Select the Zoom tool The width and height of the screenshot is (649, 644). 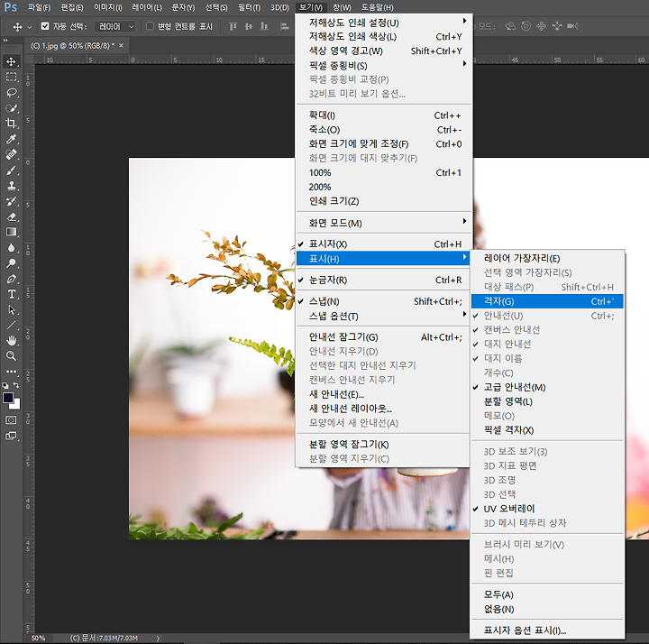11,355
